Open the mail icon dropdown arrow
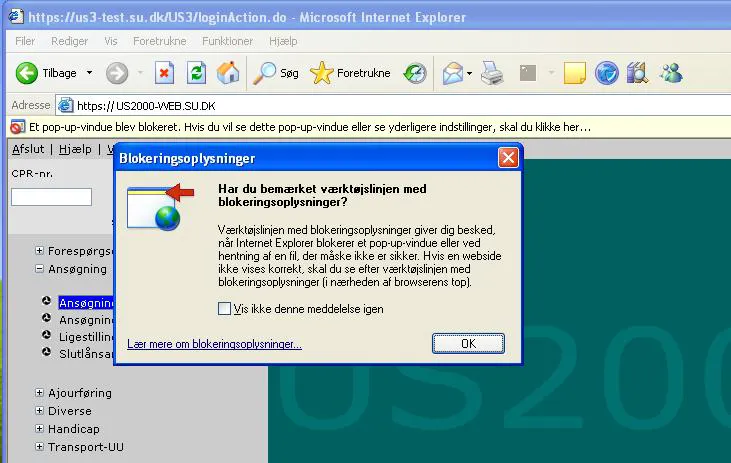 pyautogui.click(x=469, y=73)
